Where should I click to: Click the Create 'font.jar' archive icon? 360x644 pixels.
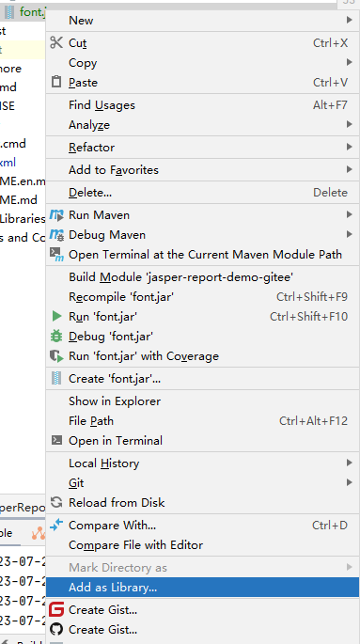(56, 378)
